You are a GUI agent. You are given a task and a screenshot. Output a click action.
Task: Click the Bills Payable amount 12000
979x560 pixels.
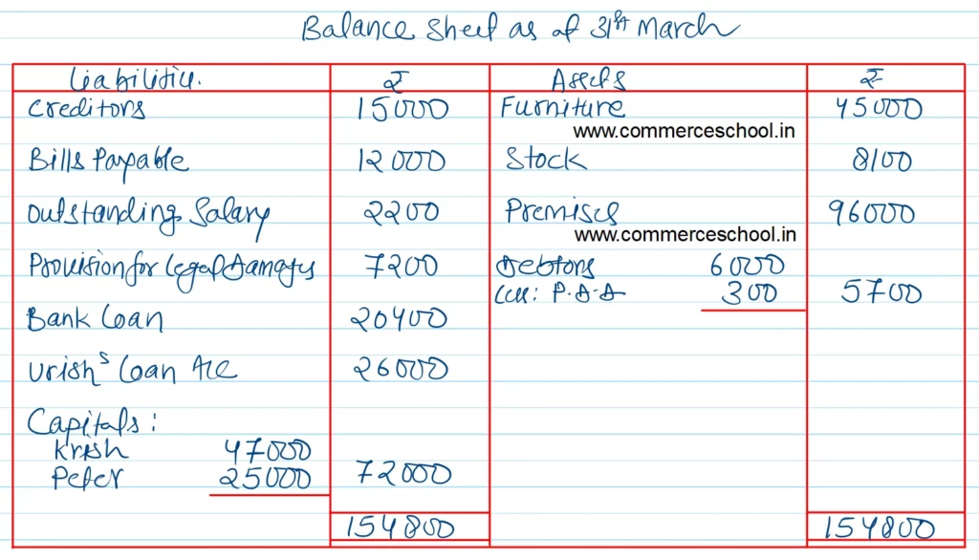(x=402, y=161)
